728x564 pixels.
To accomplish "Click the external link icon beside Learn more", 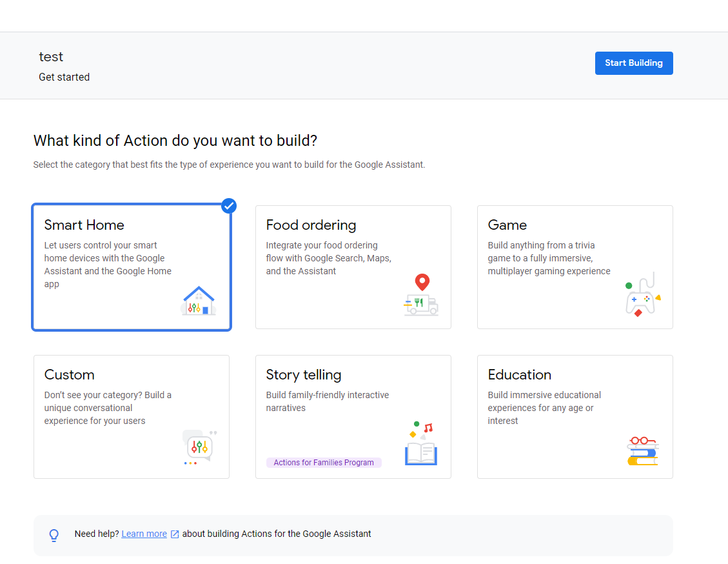I will pyautogui.click(x=174, y=534).
